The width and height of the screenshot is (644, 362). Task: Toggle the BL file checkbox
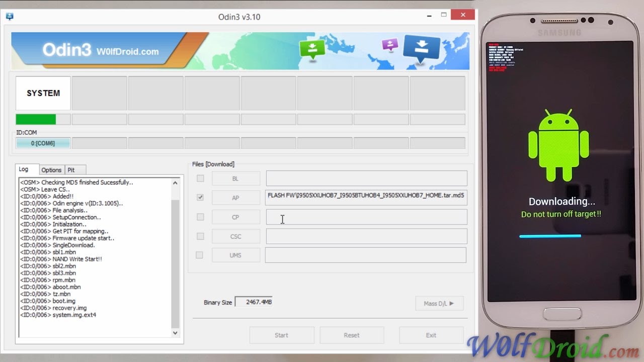pos(200,178)
